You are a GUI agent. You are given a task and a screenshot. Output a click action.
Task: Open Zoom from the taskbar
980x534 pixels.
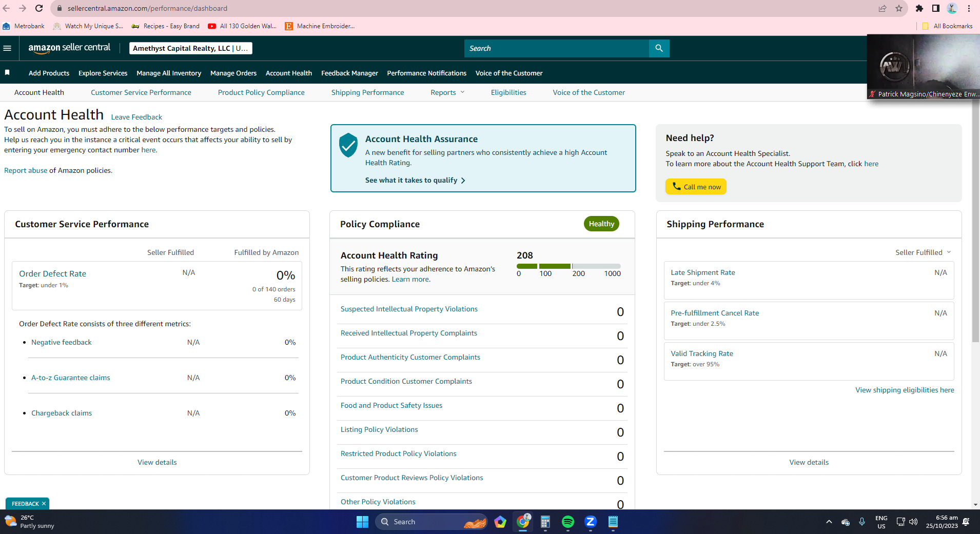click(x=591, y=522)
